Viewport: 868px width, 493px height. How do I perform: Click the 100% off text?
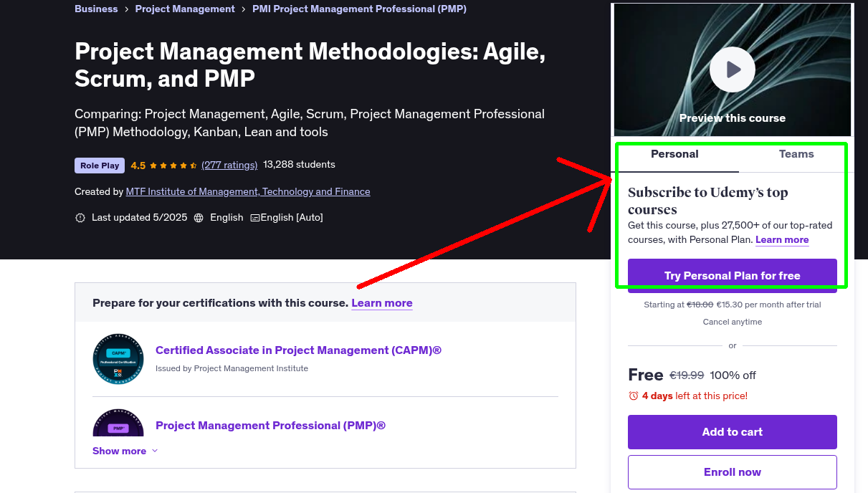pyautogui.click(x=733, y=375)
